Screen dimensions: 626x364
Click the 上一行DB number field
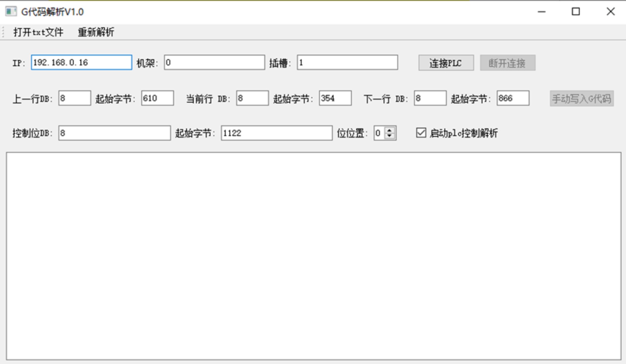(75, 99)
